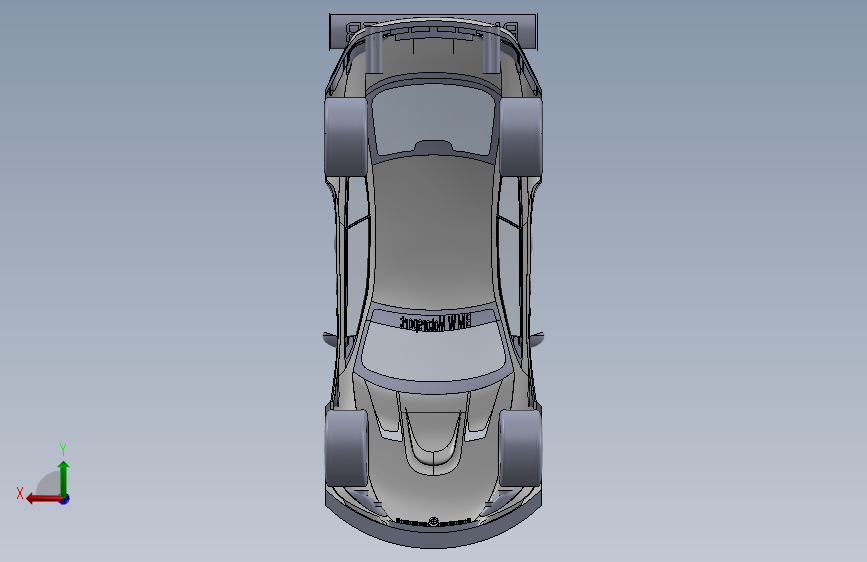Select the rear wheel on the screen's left side
This screenshot has height=562, width=867.
(x=347, y=137)
